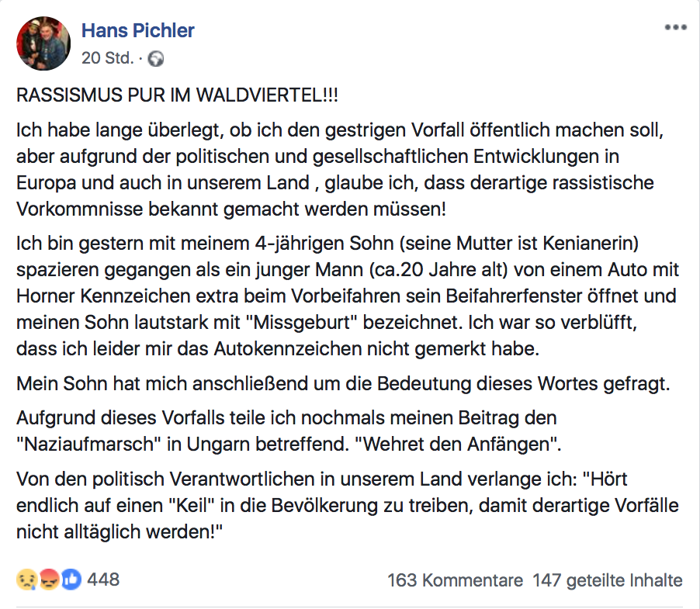
Task: Open the 448 reactions count list
Action: [103, 580]
